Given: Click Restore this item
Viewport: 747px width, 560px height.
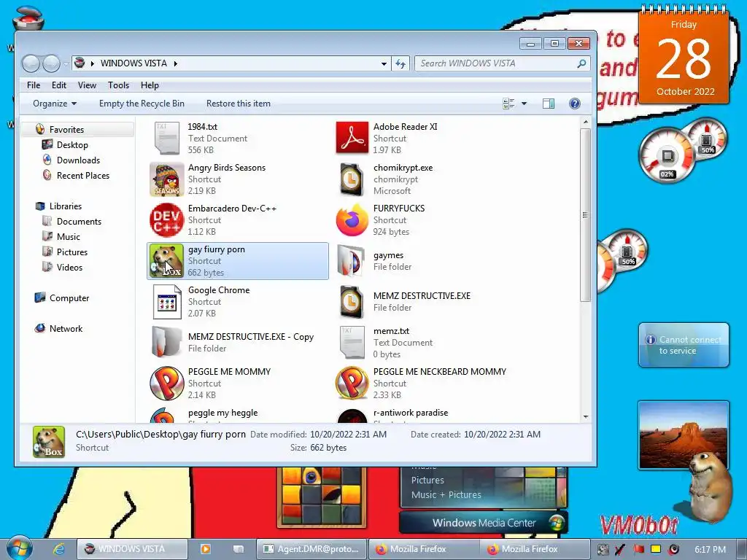Looking at the screenshot, I should (x=239, y=104).
